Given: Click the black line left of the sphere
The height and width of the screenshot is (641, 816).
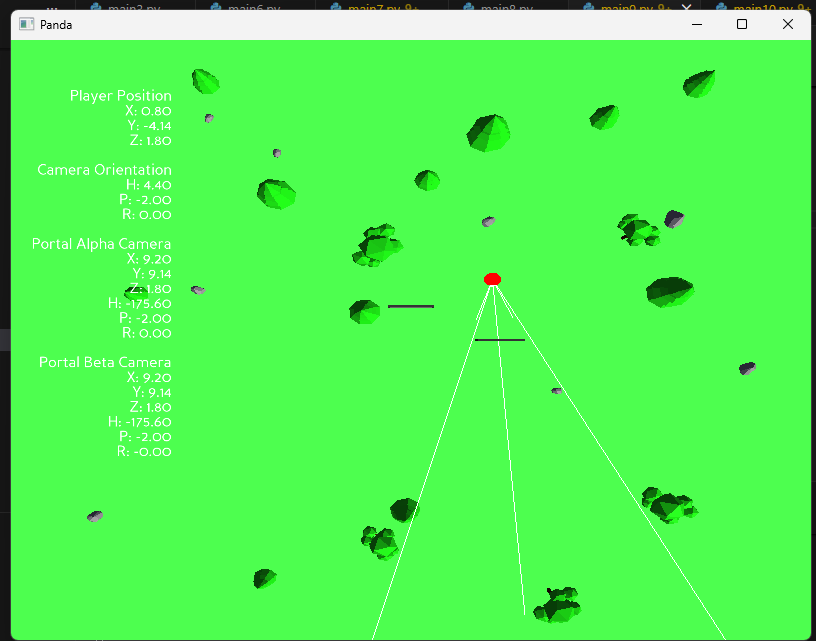Looking at the screenshot, I should 410,306.
